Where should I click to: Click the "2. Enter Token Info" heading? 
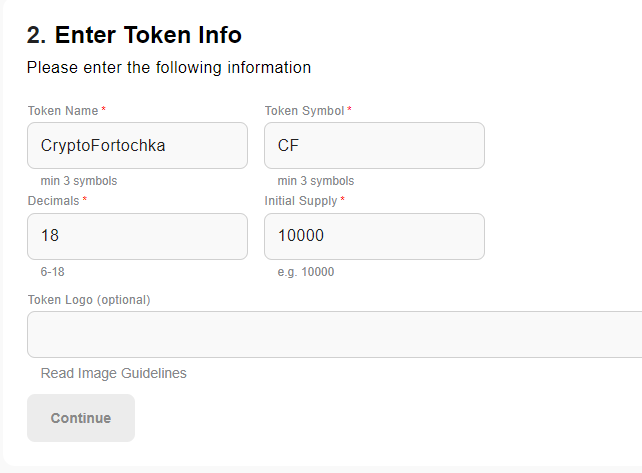pos(134,35)
